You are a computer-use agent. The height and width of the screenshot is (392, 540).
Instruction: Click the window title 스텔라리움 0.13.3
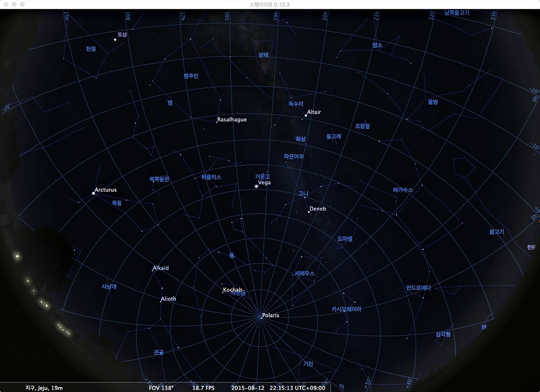[x=270, y=4]
